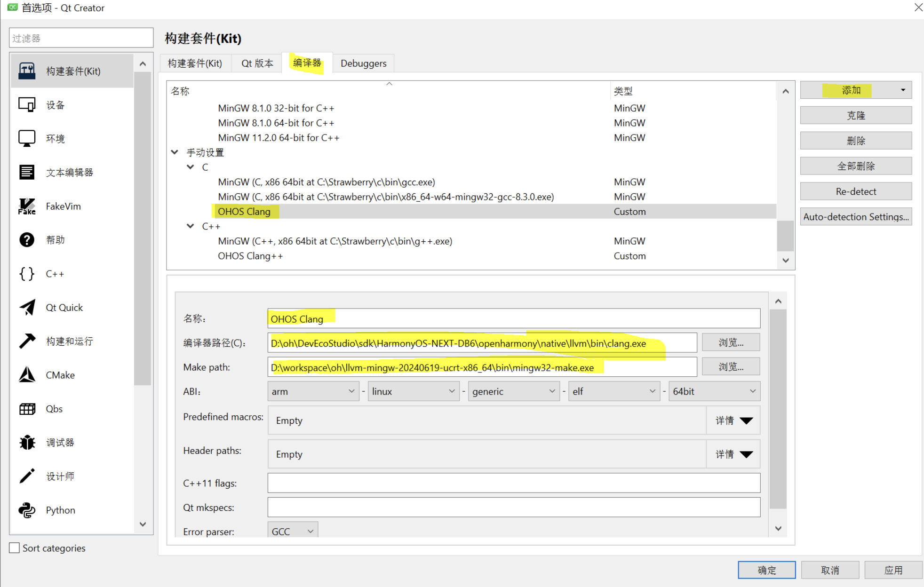Select the CMake category icon
924x587 pixels.
27,375
